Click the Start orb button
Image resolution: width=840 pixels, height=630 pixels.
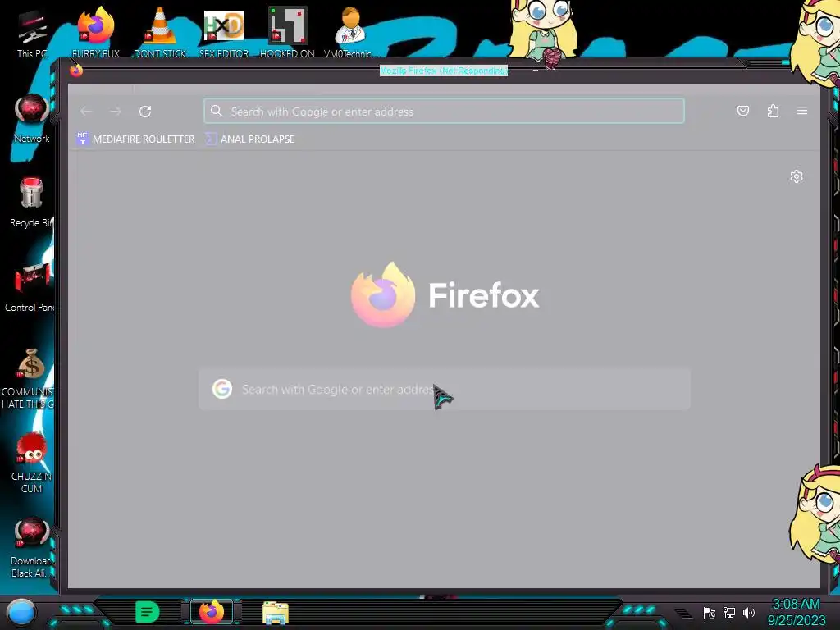21,612
